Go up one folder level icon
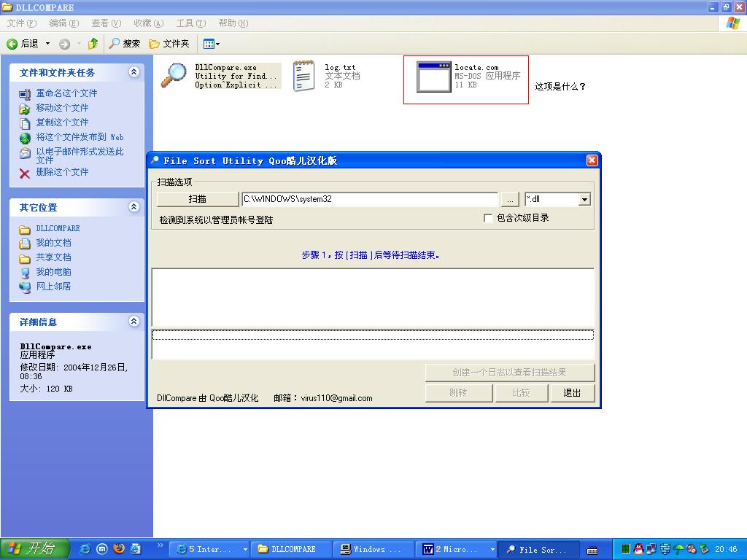 click(93, 44)
